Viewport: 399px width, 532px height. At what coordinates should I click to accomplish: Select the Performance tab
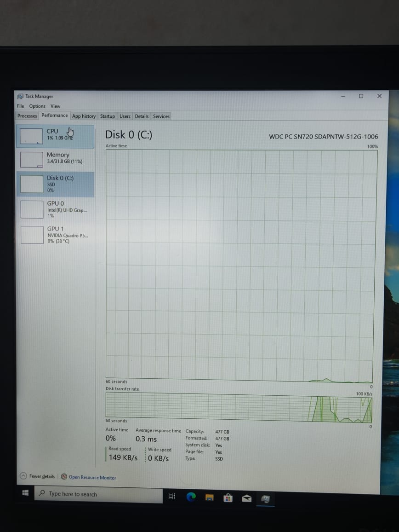click(x=54, y=116)
